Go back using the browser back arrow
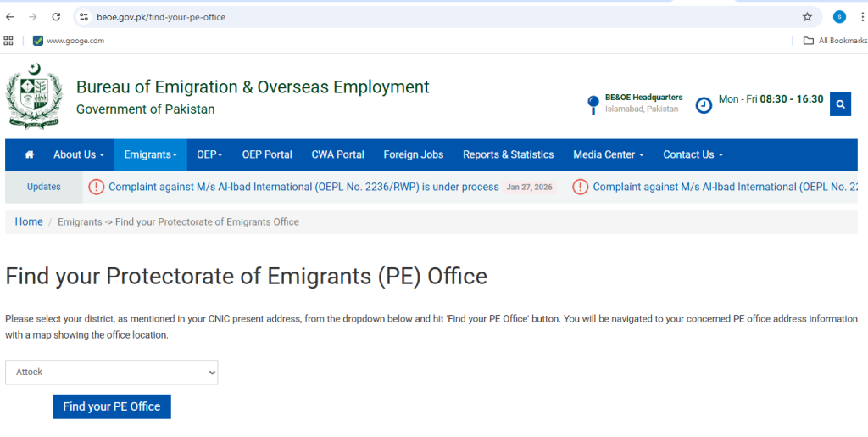868x437 pixels. [10, 17]
